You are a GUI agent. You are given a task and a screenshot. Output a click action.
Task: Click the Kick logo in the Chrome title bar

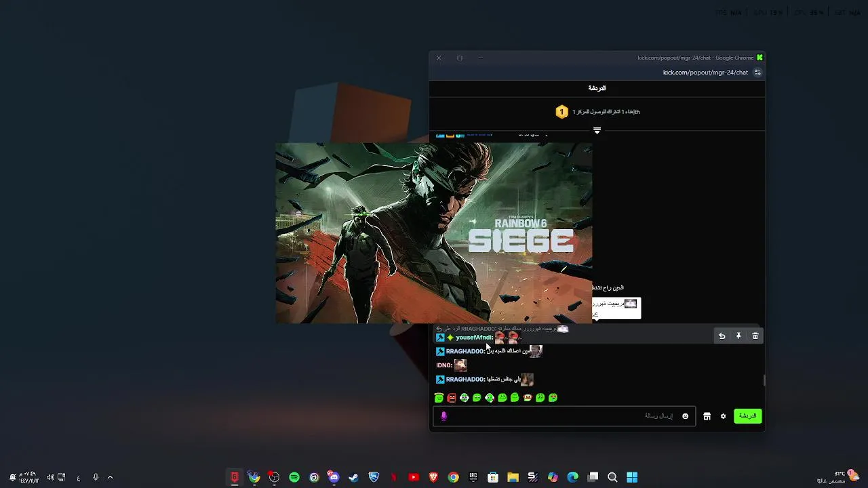(759, 58)
